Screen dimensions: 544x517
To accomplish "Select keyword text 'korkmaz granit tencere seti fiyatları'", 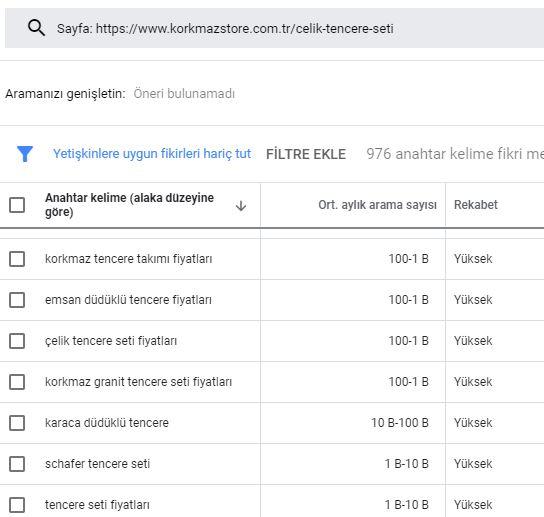I will 138,382.
